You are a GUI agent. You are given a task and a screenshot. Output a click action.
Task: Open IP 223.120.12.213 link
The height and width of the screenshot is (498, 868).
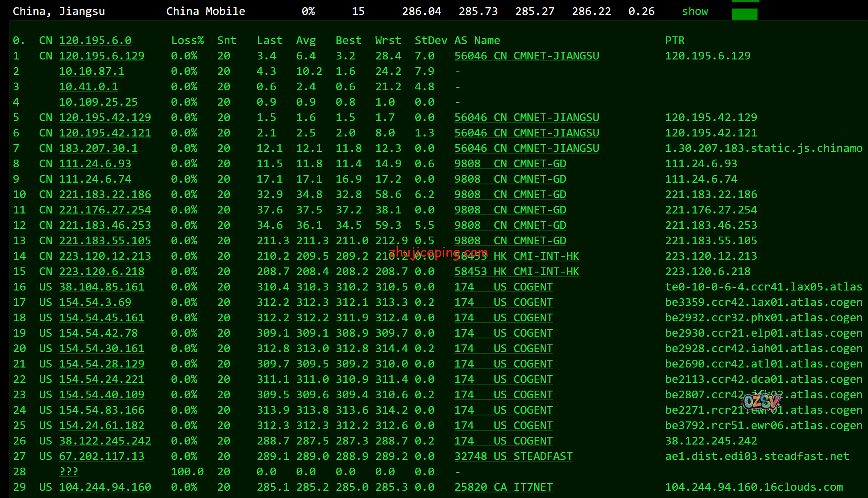(x=105, y=256)
